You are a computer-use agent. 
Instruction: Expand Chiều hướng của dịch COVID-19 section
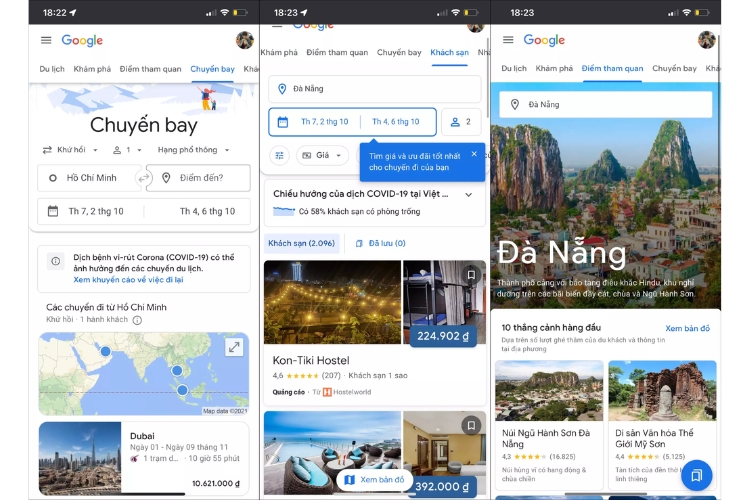click(x=469, y=195)
